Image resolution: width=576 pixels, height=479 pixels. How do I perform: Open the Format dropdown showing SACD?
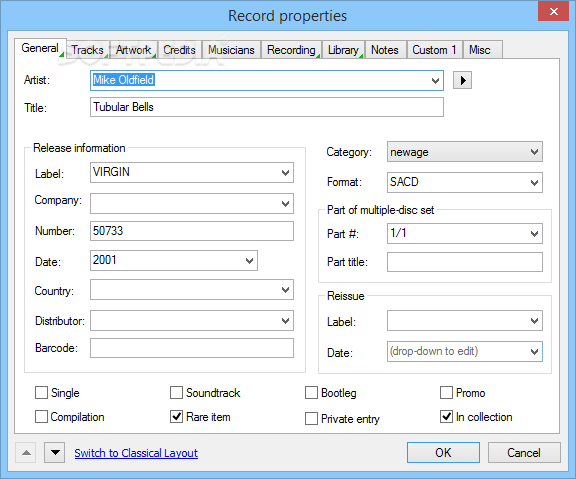point(534,183)
